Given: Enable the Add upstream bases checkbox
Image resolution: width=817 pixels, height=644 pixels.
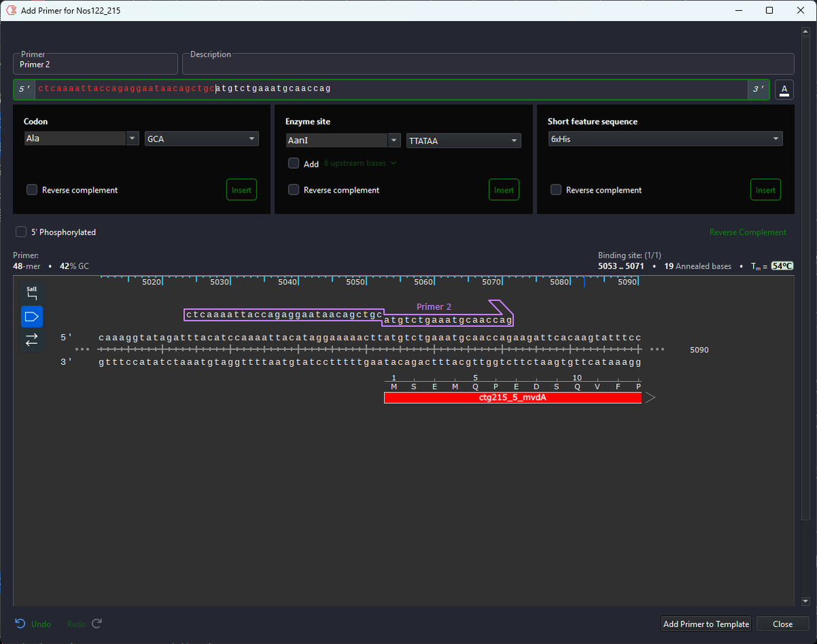Looking at the screenshot, I should click(x=293, y=163).
